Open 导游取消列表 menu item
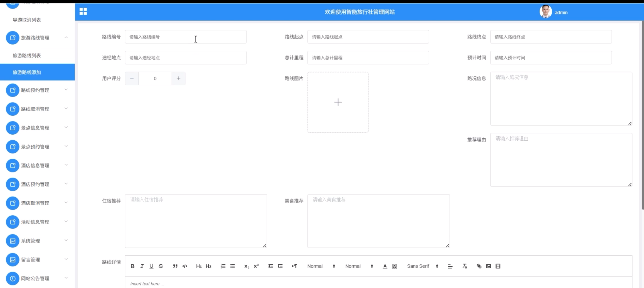This screenshot has height=288, width=644. click(x=27, y=20)
